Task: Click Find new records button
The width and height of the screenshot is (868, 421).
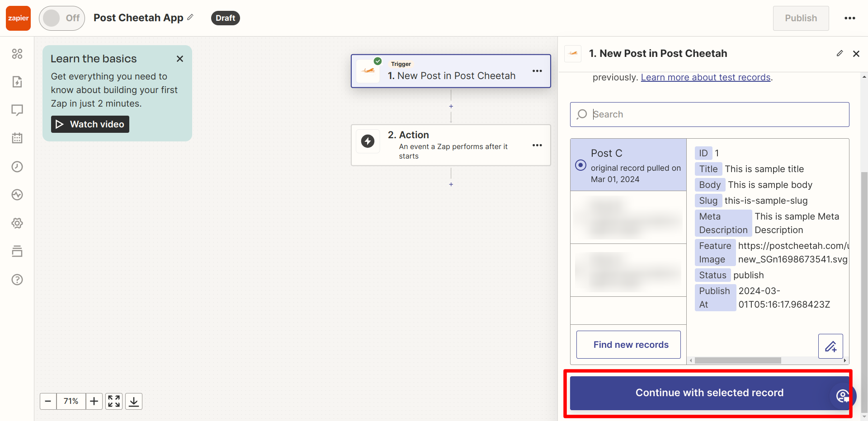Action: 628,345
